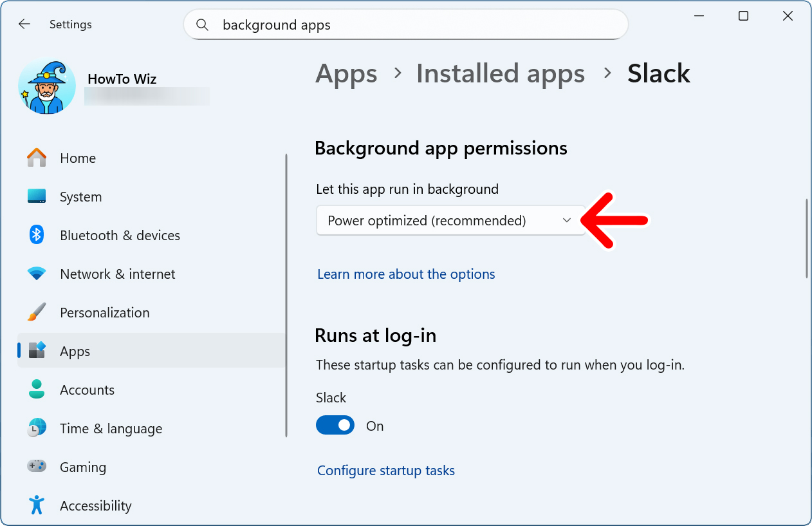Open Learn more about the options link
The image size is (812, 526).
click(405, 274)
